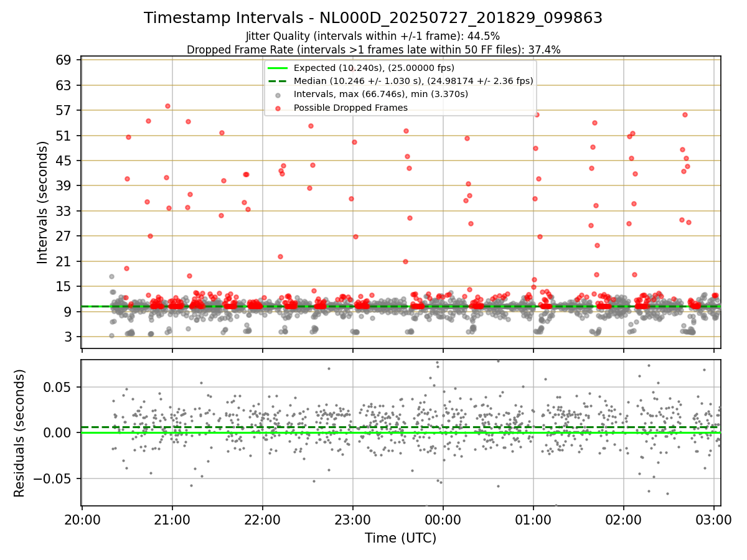Screen dimensions: 747x560
Task: Click legend entry 'Intervals, max (66.746s), min (3.370s)'
Action: 381,94
